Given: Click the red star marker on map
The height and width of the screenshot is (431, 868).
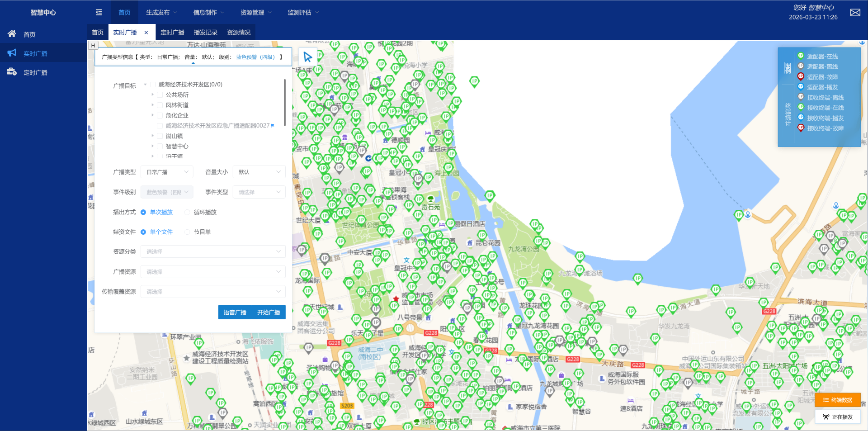Looking at the screenshot, I should tap(396, 298).
